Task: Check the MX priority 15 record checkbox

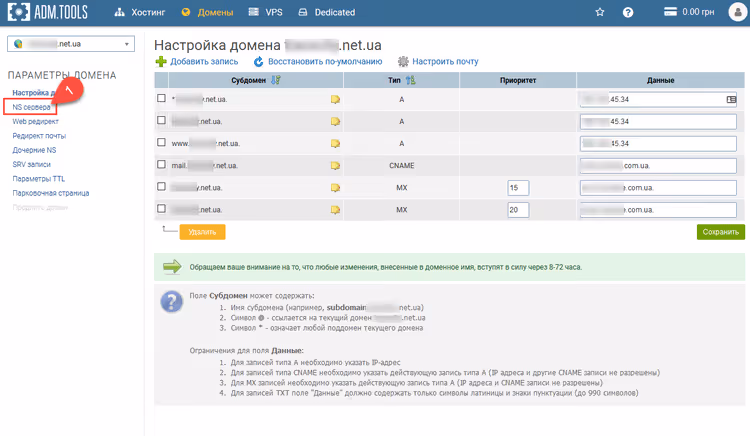Action: point(162,186)
